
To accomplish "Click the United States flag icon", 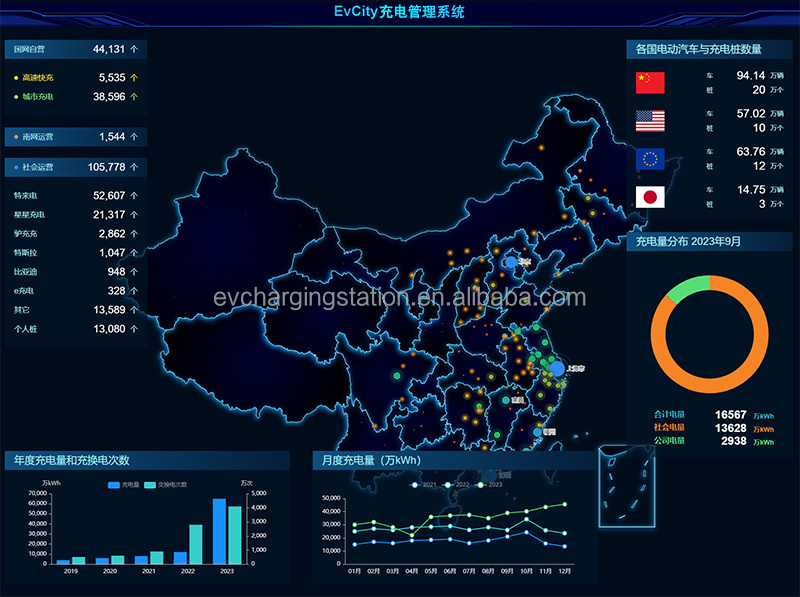I will [650, 121].
